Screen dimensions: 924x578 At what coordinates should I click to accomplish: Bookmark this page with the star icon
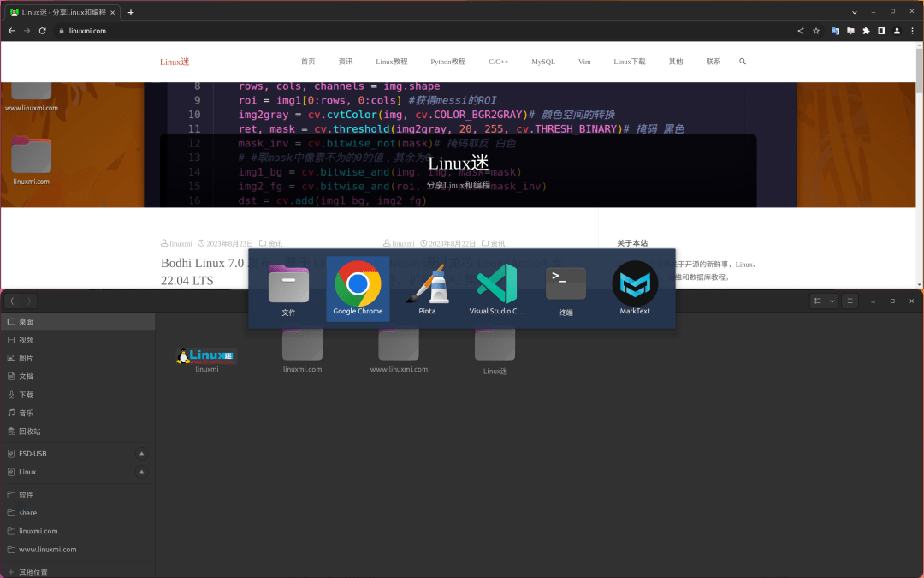(816, 31)
